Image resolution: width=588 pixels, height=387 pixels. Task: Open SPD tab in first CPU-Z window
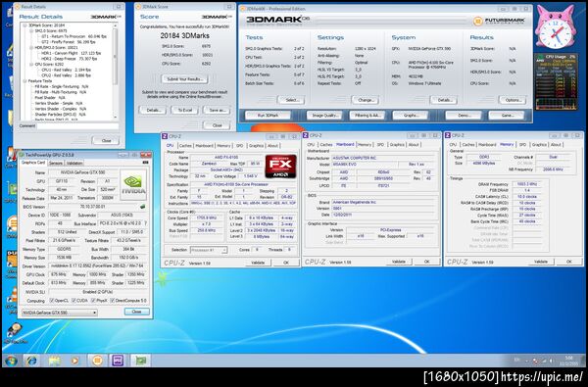click(x=240, y=146)
